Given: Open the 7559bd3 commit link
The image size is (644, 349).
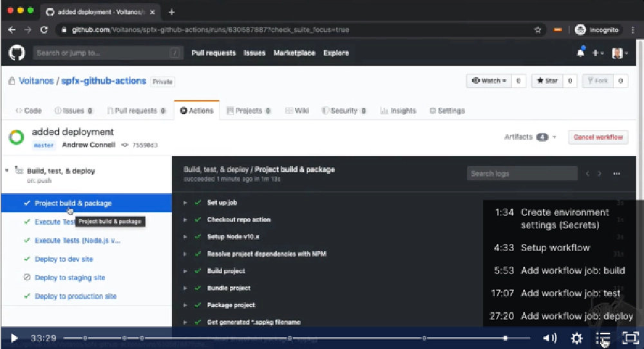Looking at the screenshot, I should point(145,145).
